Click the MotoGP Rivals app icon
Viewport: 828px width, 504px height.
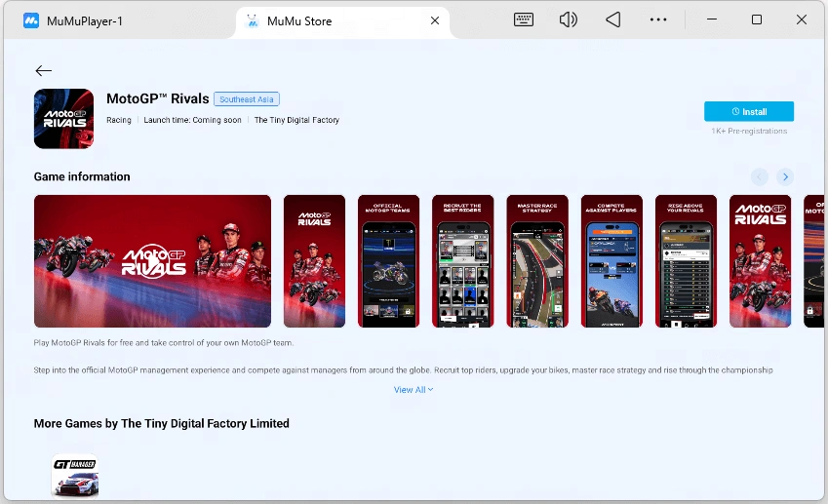click(64, 119)
